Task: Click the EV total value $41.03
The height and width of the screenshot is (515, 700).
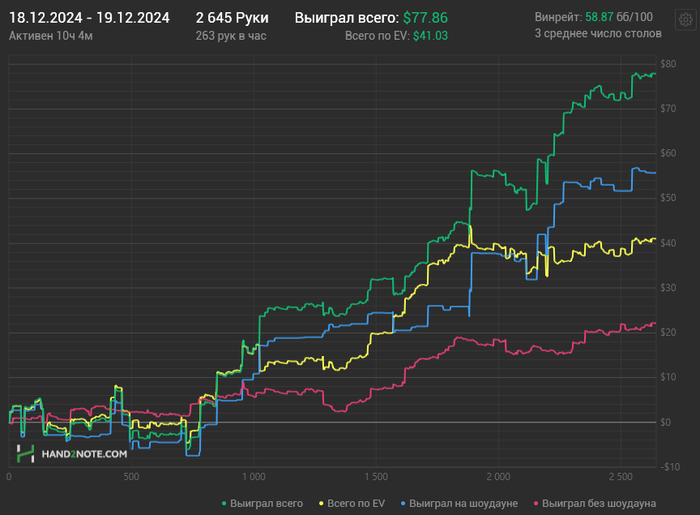Action: (x=430, y=36)
